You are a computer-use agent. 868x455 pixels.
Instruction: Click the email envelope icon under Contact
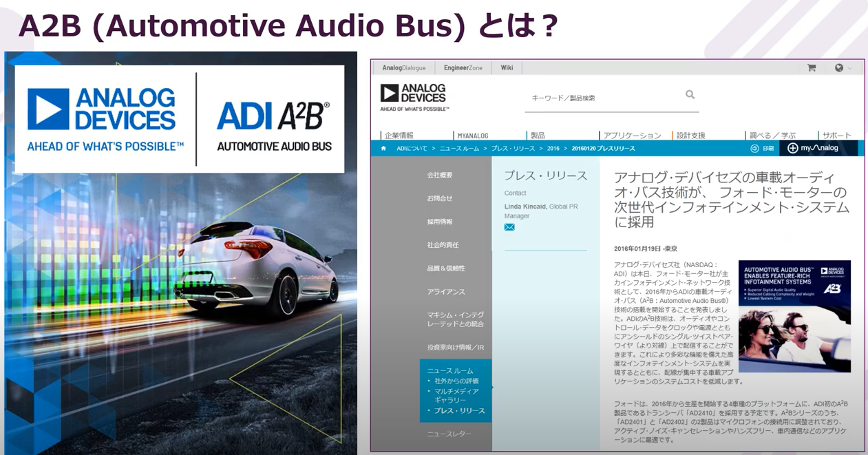(x=509, y=227)
